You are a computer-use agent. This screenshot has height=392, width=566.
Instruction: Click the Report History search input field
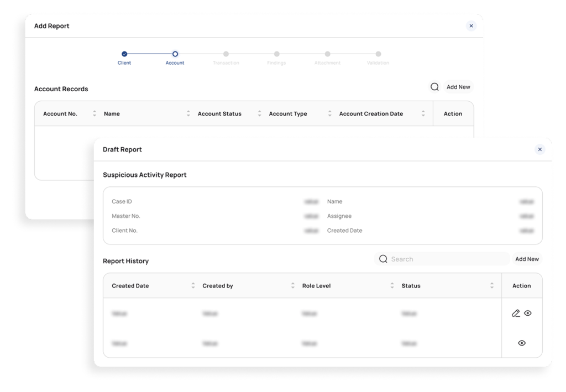[442, 259]
